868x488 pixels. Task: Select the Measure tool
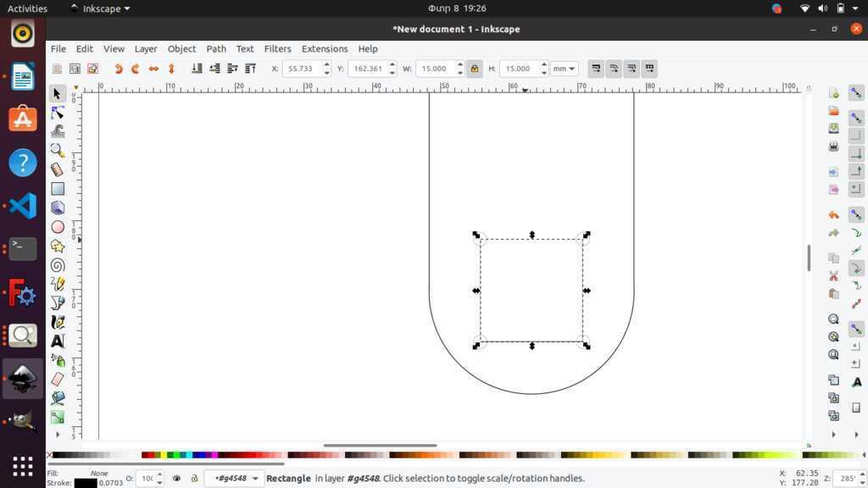tap(57, 169)
